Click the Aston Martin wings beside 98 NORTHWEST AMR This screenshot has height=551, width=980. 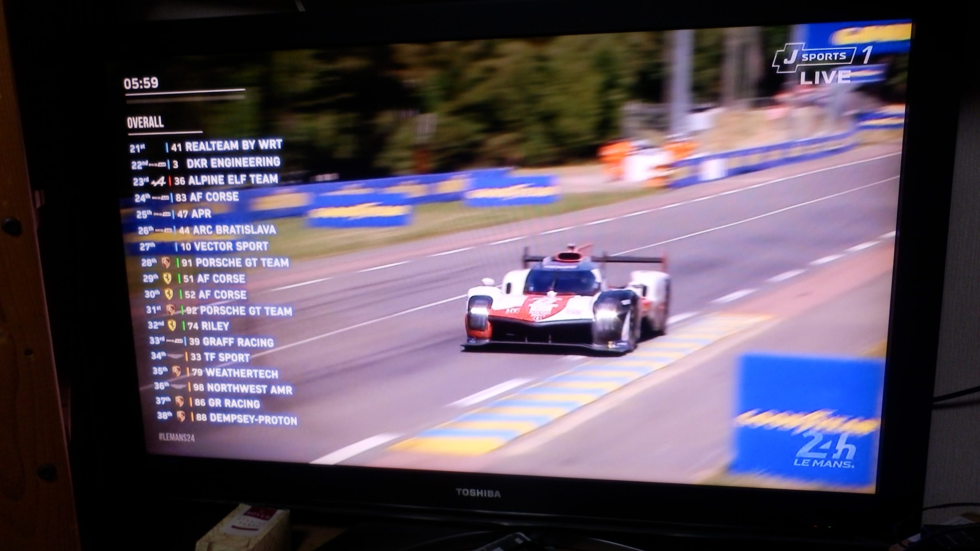[x=178, y=387]
